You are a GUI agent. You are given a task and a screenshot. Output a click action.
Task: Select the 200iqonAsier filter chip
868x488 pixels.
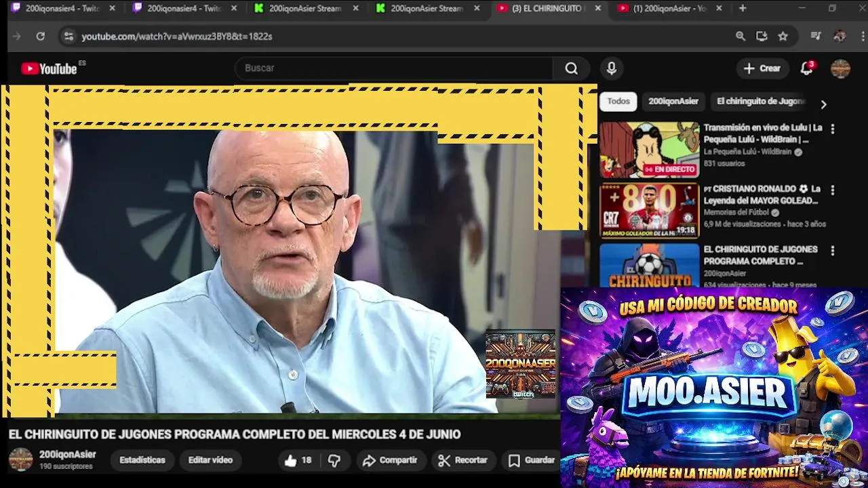coord(673,101)
